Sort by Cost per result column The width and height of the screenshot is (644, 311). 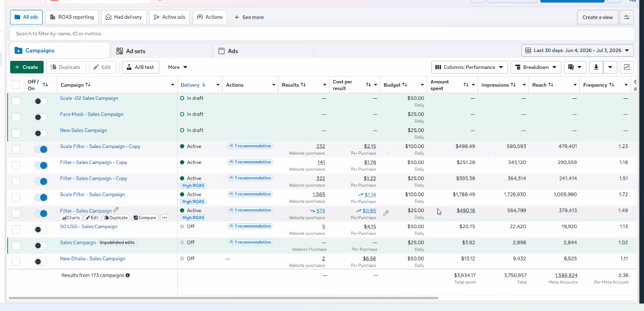coord(368,85)
